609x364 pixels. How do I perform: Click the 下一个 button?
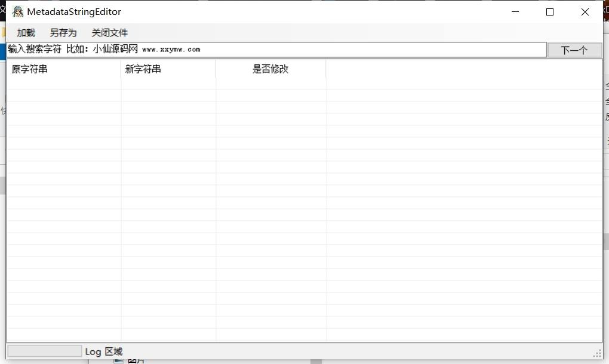574,50
